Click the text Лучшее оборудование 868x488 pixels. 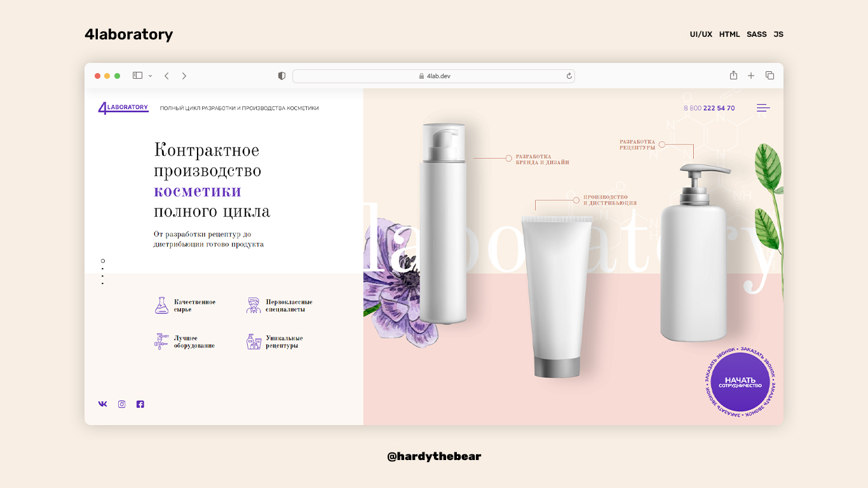click(x=194, y=342)
